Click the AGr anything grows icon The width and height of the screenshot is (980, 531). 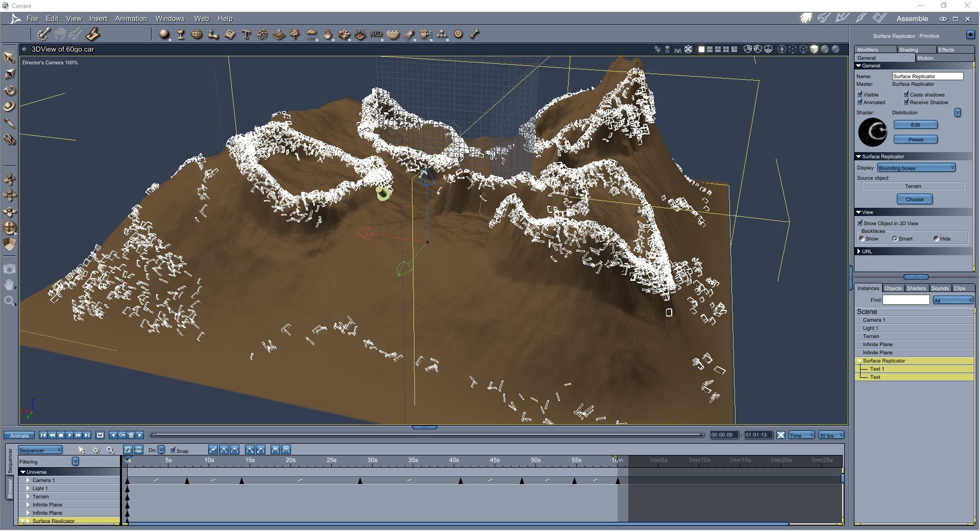[x=376, y=34]
